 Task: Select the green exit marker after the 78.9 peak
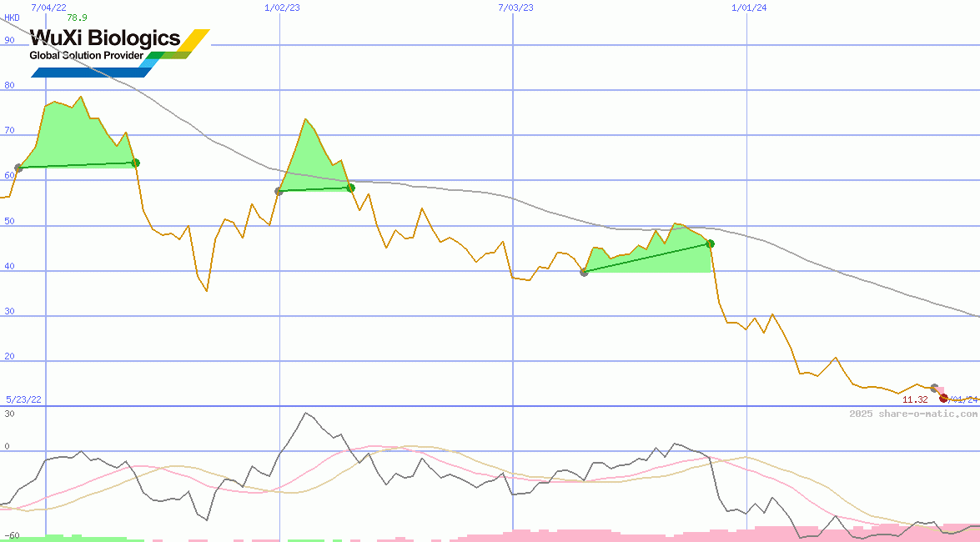pyautogui.click(x=136, y=163)
